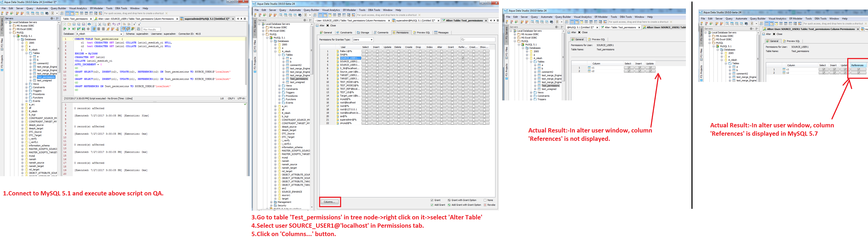This screenshot has height=241, width=868.
Task: Click the Alter button in the three-column Alter User window
Action: (x=572, y=32)
